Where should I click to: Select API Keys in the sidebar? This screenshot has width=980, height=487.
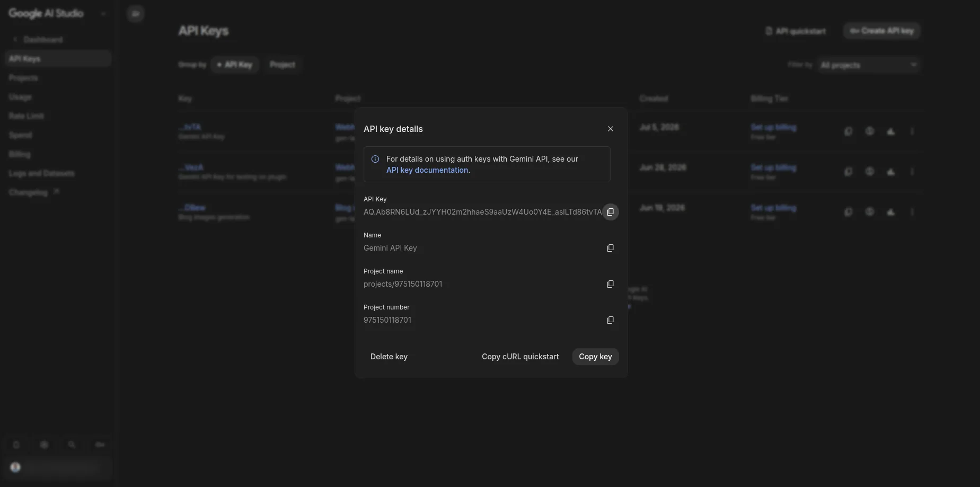click(x=58, y=59)
